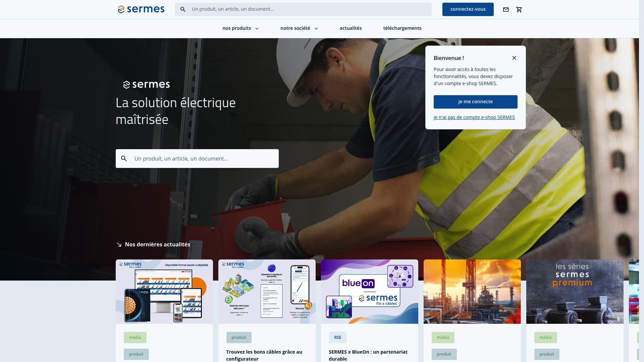The height and width of the screenshot is (362, 644).
Task: Click the header search magnifier icon
Action: (x=183, y=9)
